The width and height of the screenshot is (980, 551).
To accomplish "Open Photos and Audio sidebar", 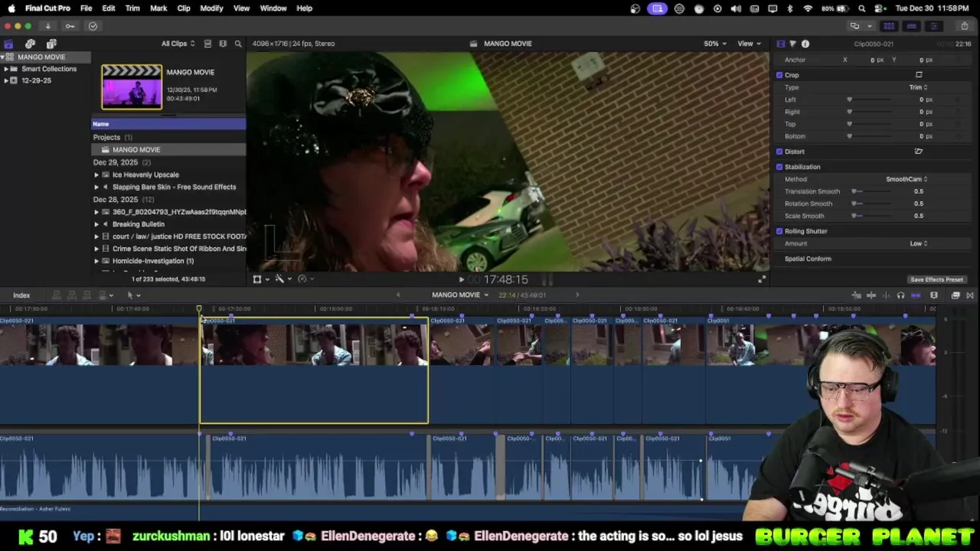I will 30,44.
